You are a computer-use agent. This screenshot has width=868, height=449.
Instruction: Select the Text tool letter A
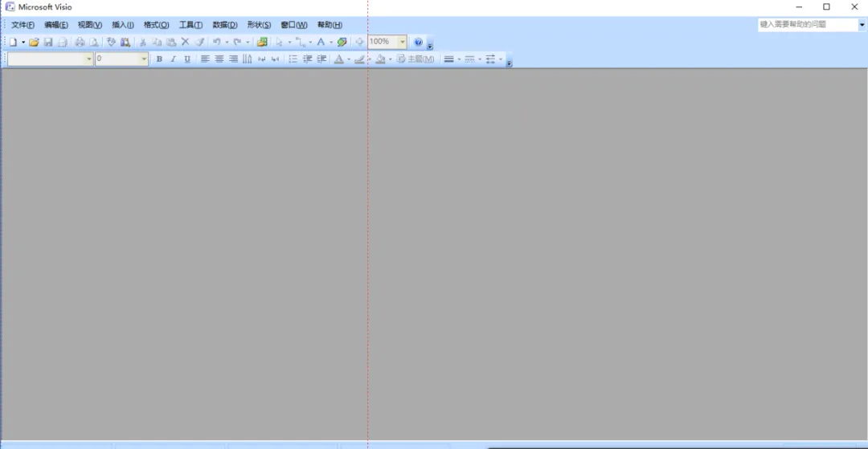click(321, 42)
